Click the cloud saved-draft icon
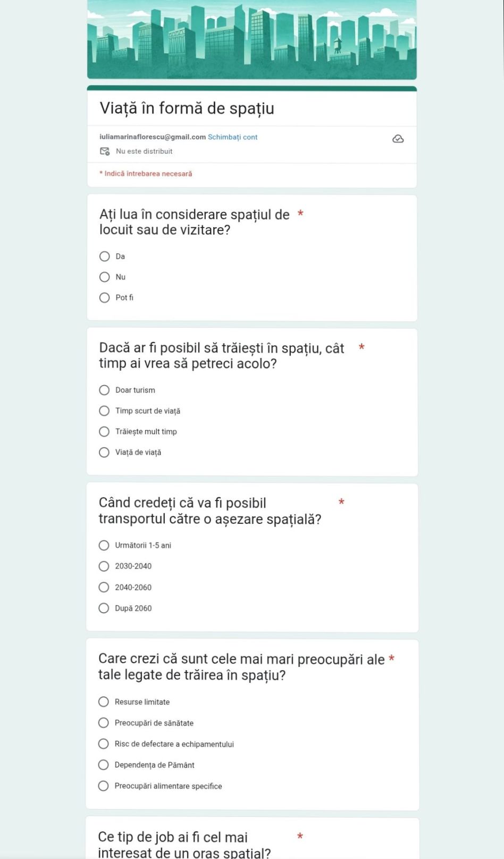The height and width of the screenshot is (859, 504). point(398,139)
